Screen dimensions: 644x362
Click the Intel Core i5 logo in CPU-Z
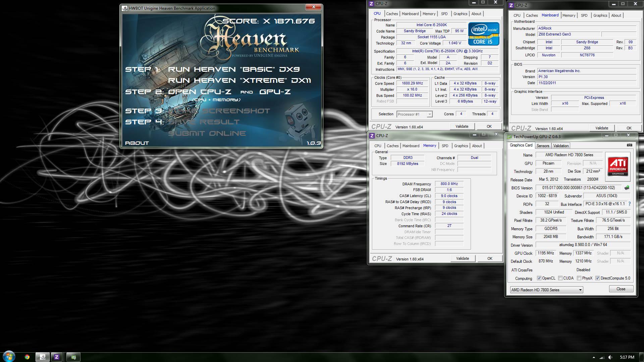coord(484,34)
